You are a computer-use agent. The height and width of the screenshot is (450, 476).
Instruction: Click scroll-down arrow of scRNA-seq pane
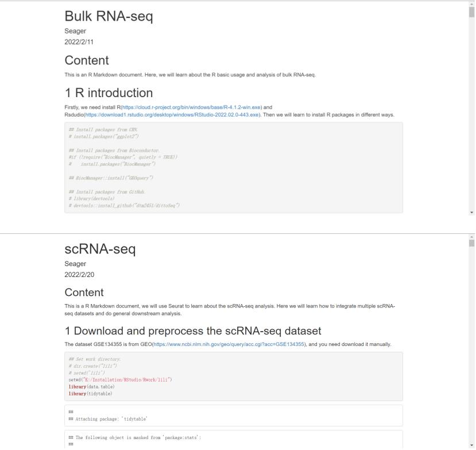pos(472,447)
